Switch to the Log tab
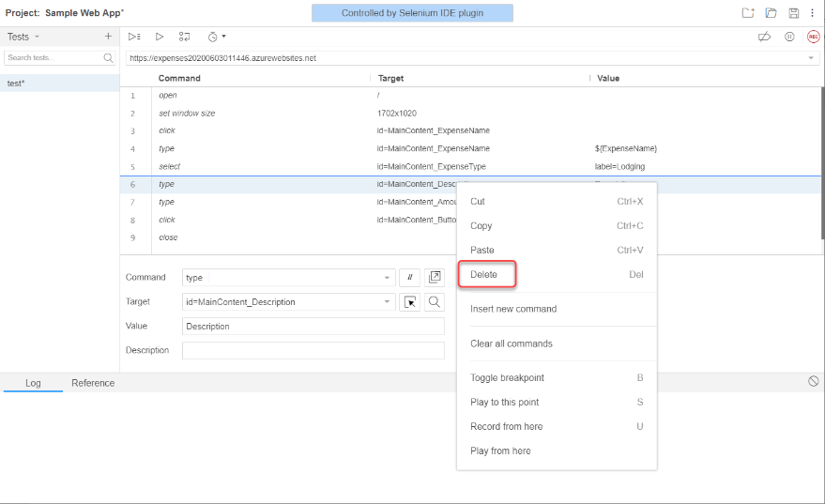 (x=33, y=383)
